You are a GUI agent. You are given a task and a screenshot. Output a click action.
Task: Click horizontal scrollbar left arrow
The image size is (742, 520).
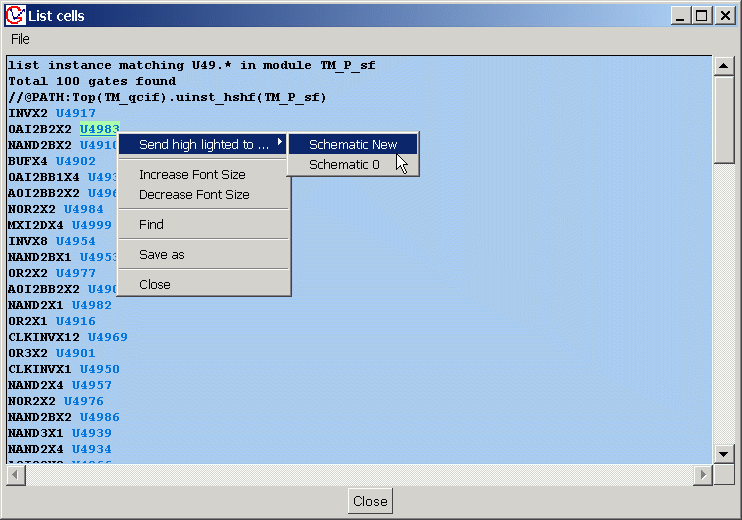coord(15,474)
